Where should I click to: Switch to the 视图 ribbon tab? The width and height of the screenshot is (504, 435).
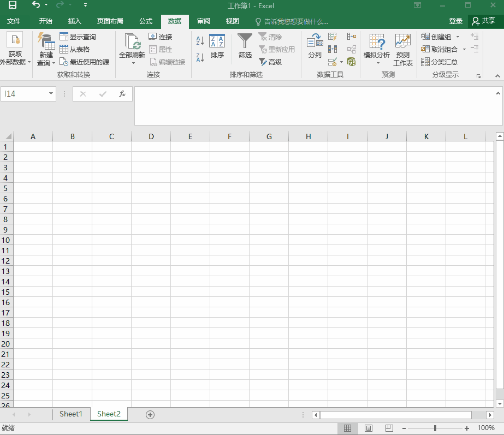233,21
